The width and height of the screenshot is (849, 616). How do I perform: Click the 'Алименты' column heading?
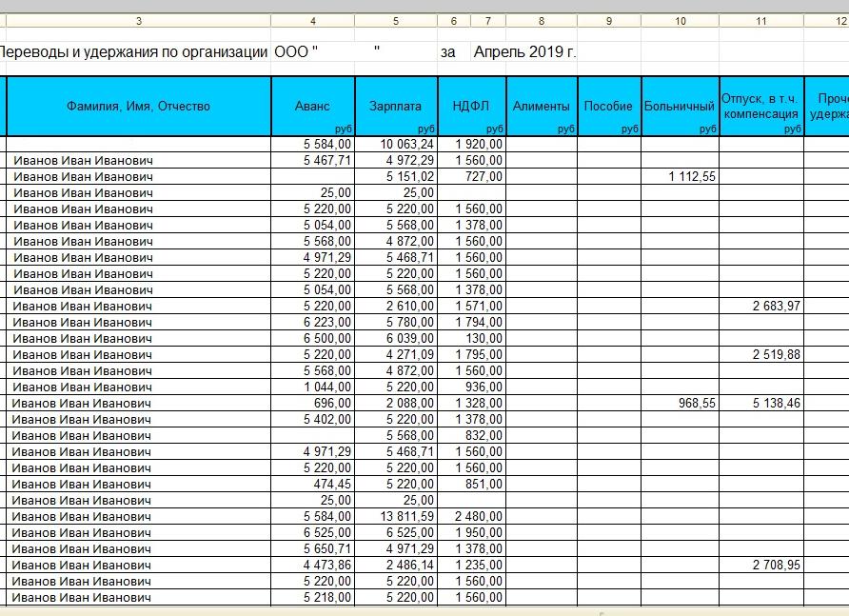tap(542, 107)
